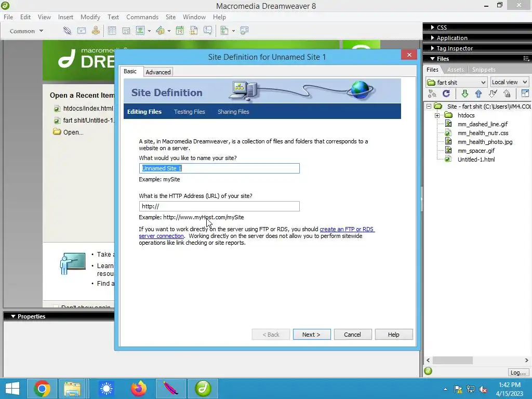Viewport: 532px width, 399px height.
Task: Click the Media insert icon
Action: click(x=160, y=31)
